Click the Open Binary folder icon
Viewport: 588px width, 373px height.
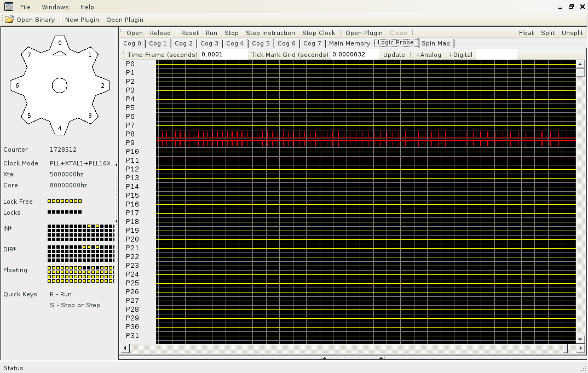10,20
